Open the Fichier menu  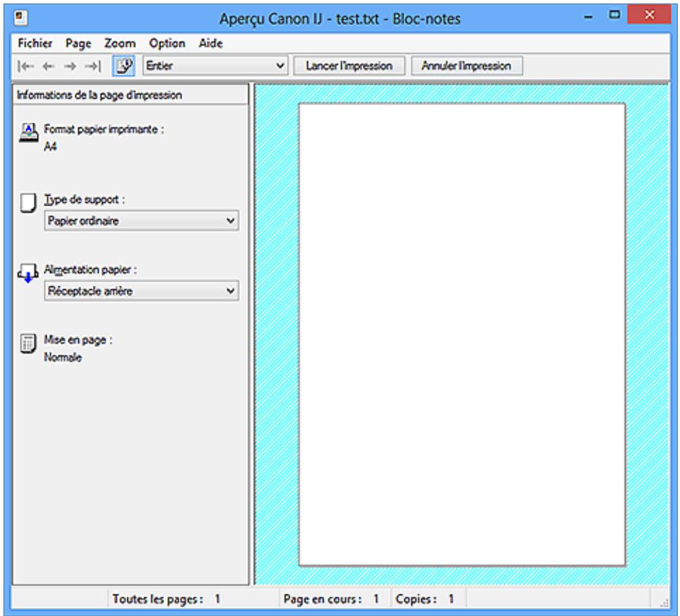[x=35, y=43]
